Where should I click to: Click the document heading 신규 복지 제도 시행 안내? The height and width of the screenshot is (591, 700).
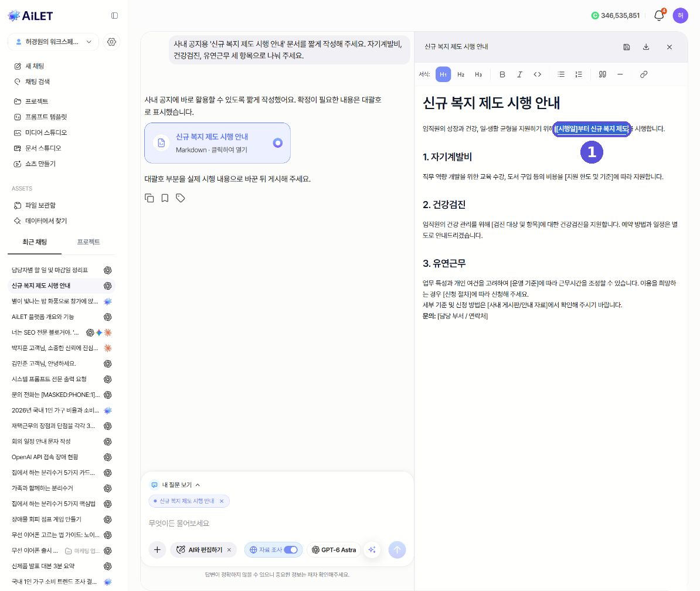click(491, 103)
